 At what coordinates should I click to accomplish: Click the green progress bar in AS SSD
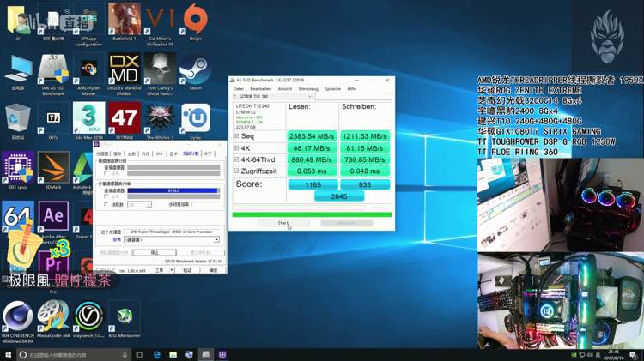[x=312, y=214]
